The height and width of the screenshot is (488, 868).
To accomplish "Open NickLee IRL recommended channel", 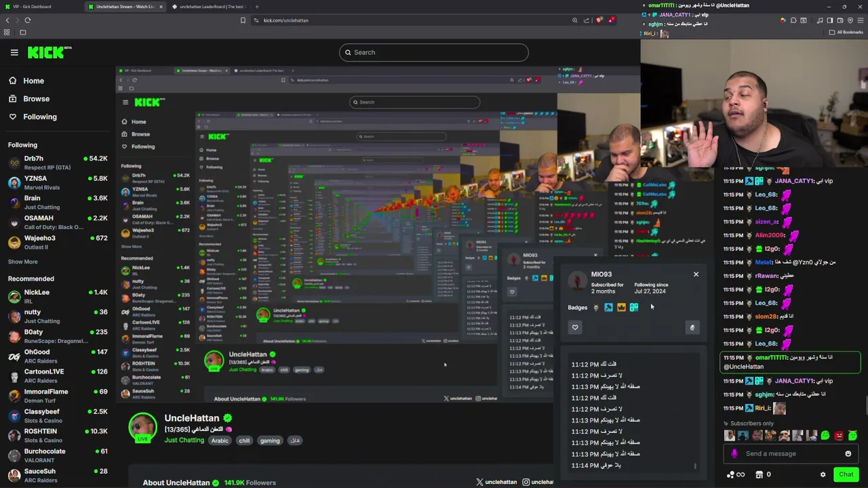I will coord(58,296).
